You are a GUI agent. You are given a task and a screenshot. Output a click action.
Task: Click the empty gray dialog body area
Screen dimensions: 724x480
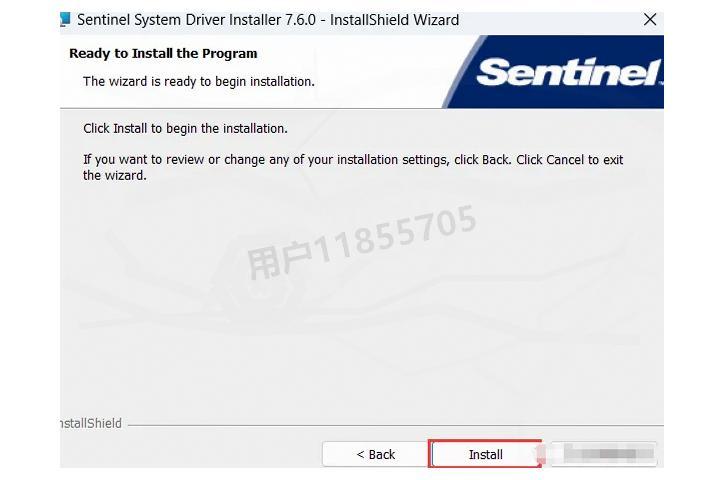(362, 346)
